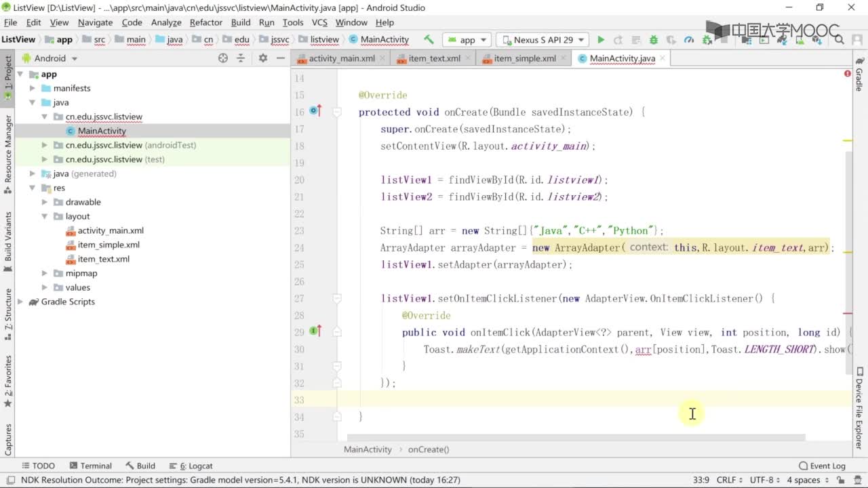Collapse the app module tree node
868x488 pixels.
[x=20, y=75]
